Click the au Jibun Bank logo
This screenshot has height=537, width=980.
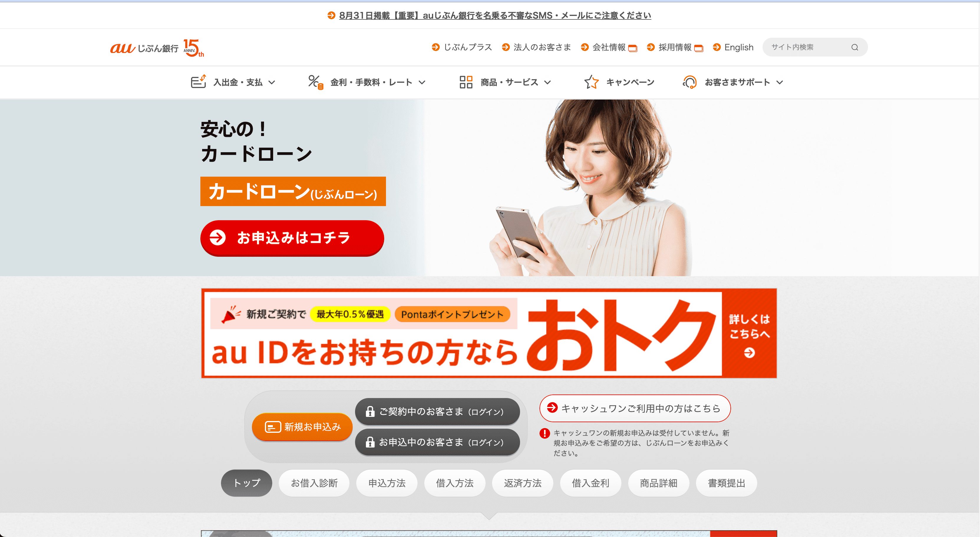tap(144, 48)
